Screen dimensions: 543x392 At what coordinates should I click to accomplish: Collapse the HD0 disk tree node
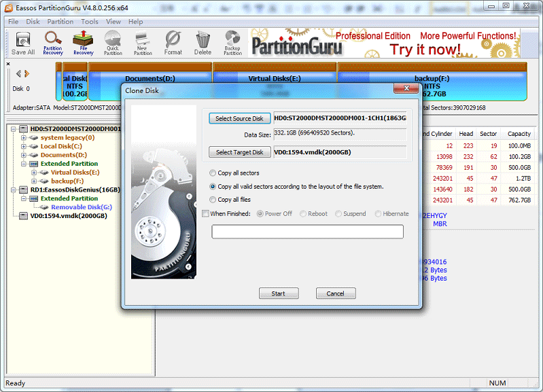point(13,129)
